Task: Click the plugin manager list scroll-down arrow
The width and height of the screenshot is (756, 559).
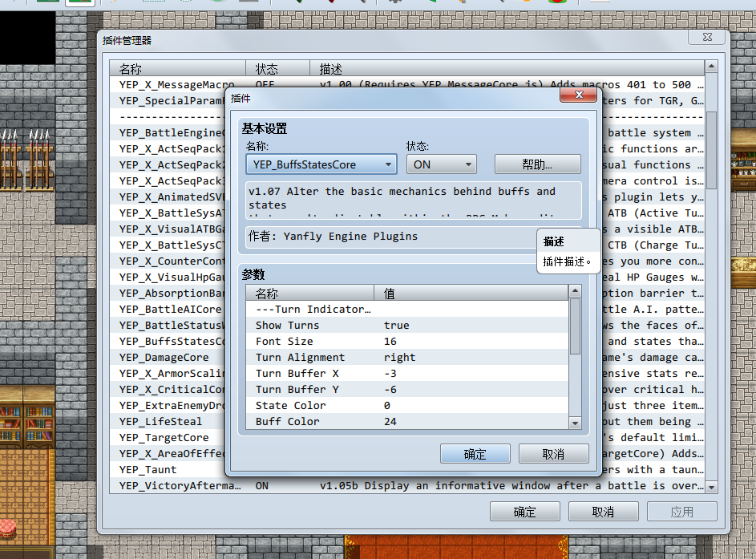Action: pos(712,487)
